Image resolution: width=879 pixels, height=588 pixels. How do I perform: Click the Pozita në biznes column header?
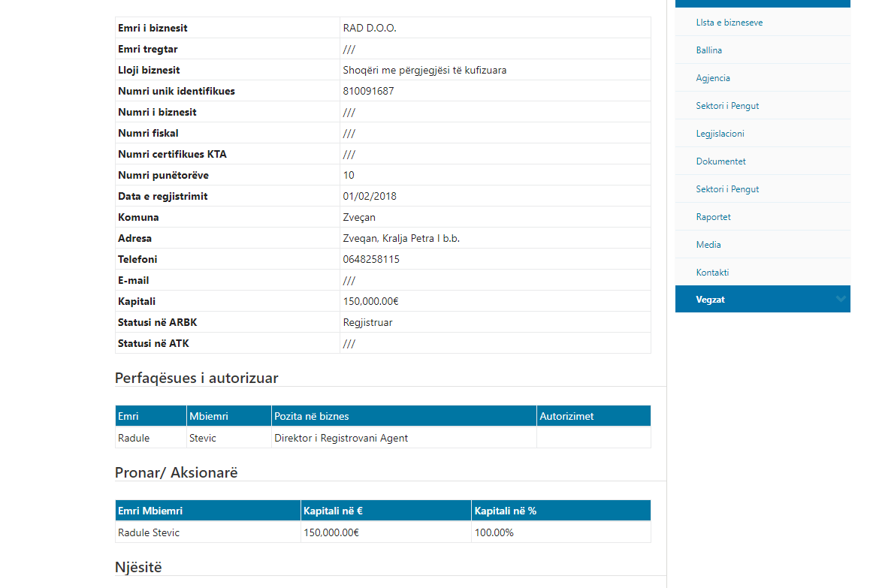pyautogui.click(x=311, y=416)
